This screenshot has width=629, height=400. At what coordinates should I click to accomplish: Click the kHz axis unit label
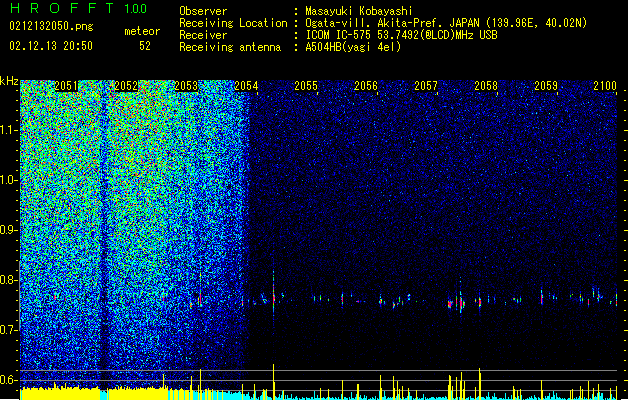[9, 81]
